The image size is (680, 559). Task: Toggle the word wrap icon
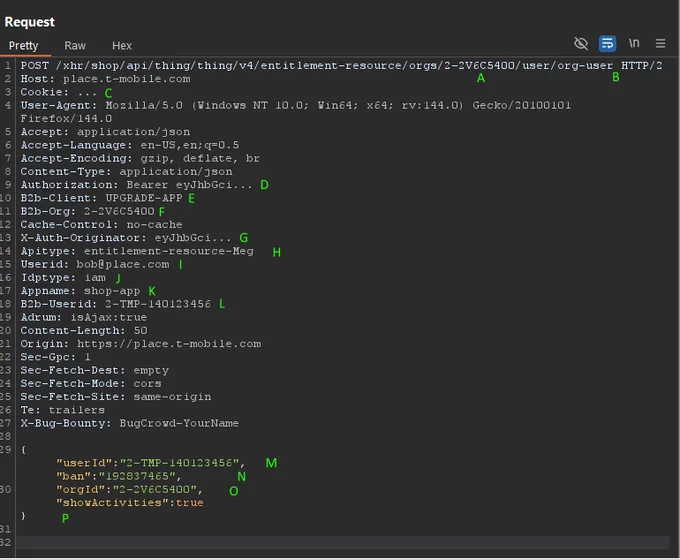607,43
